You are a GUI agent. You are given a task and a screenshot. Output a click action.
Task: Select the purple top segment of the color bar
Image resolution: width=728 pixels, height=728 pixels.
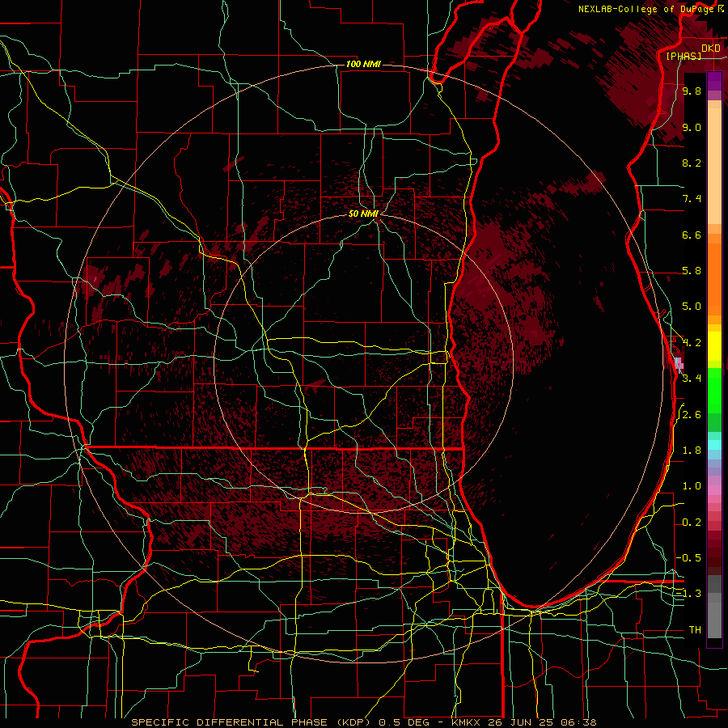point(714,81)
